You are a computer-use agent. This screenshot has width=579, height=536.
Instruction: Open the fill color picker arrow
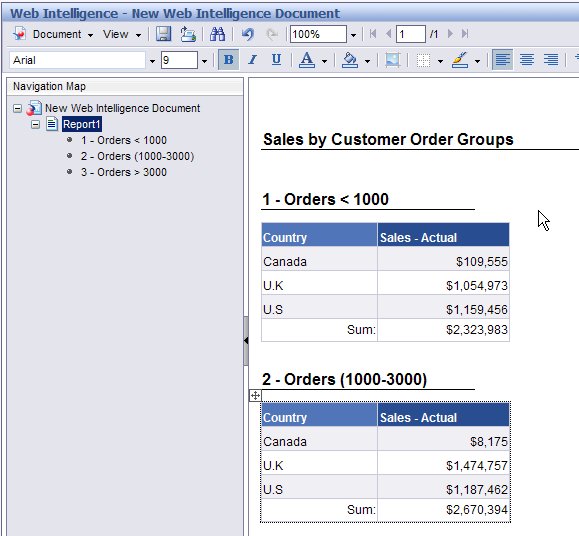pos(367,61)
